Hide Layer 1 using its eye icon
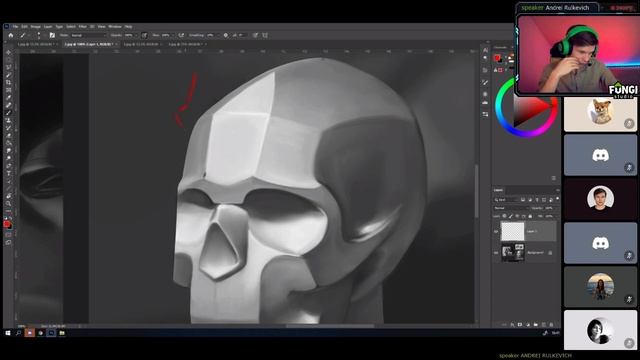Viewport: 640px width, 360px height. tap(496, 231)
